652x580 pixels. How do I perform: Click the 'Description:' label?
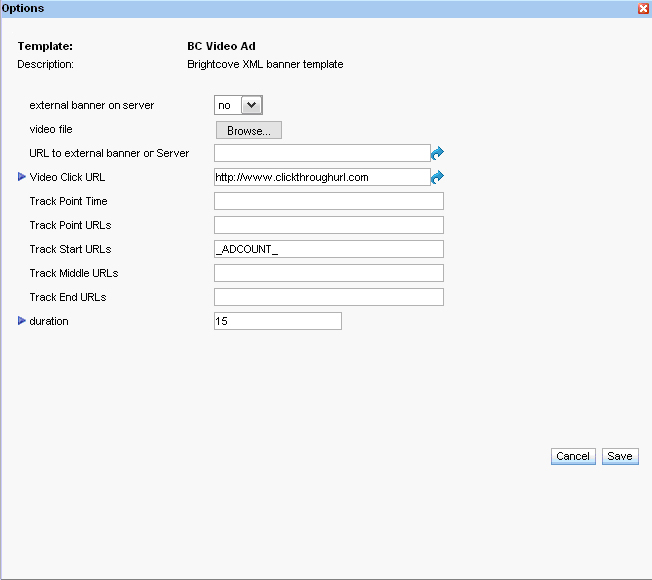click(x=45, y=64)
